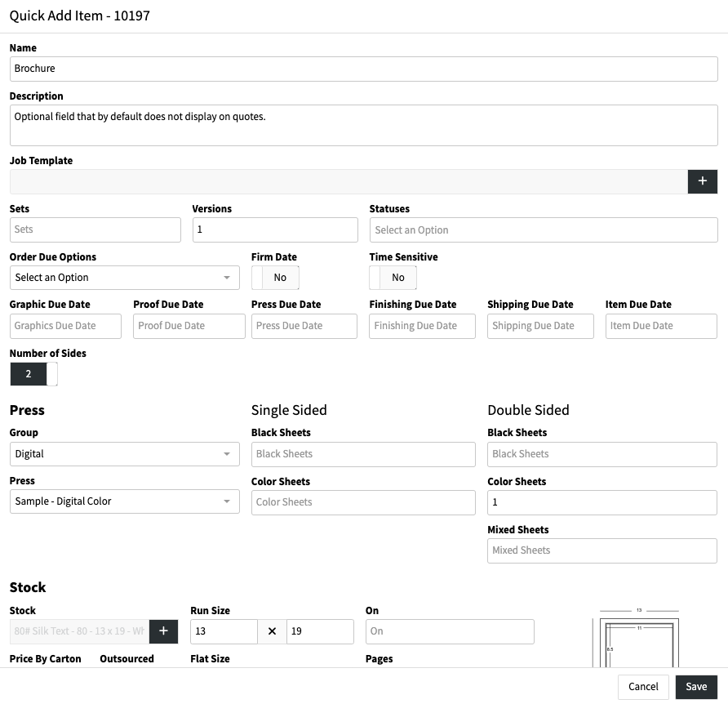
Task: Click the Stock name field
Action: tap(79, 631)
